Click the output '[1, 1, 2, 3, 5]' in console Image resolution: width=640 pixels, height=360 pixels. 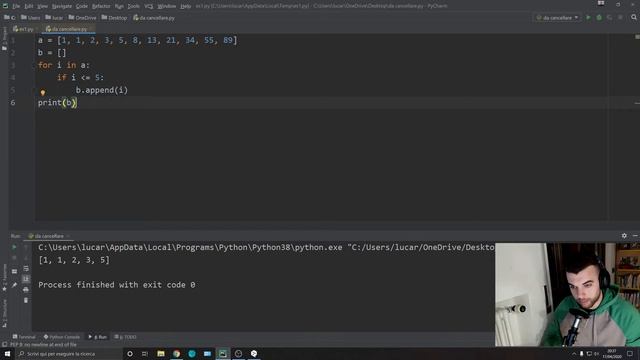(x=74, y=260)
